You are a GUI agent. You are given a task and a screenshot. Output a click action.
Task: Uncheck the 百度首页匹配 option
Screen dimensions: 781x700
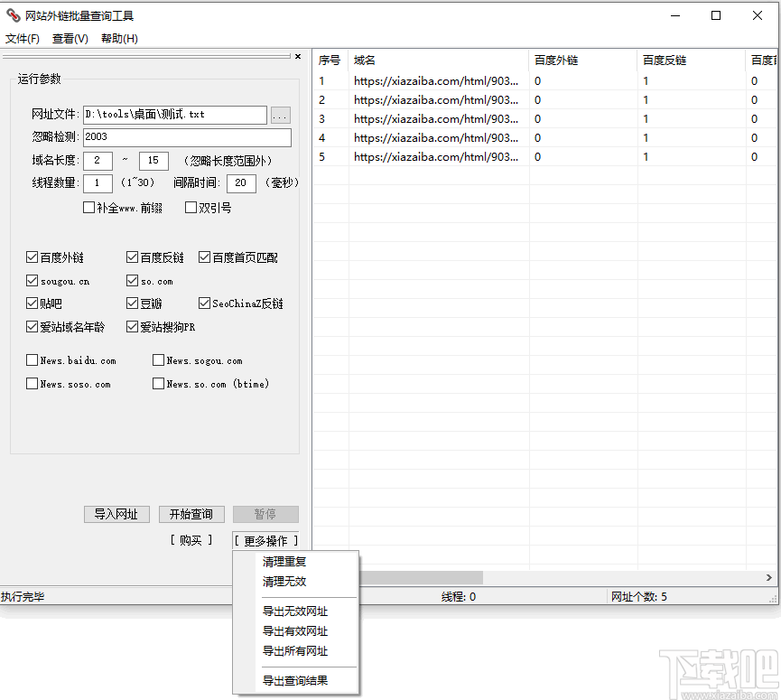tap(204, 257)
